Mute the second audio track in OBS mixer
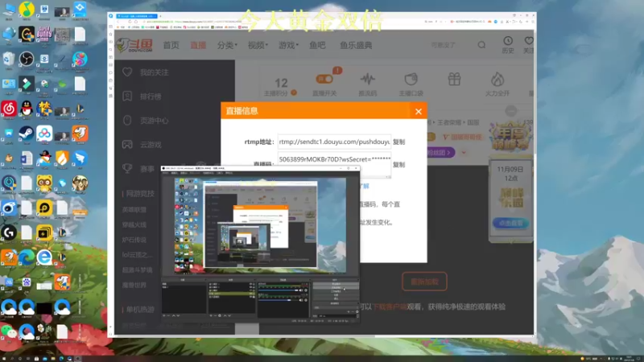 (x=301, y=300)
